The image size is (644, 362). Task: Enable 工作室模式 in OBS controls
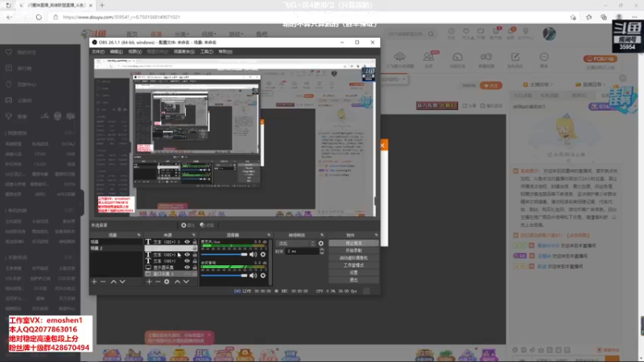[353, 265]
